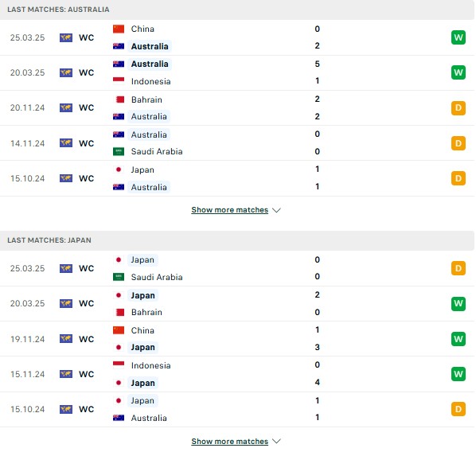The width and height of the screenshot is (476, 452).
Task: Click the W badge for Australia vs Indonesia
Action: tap(458, 72)
